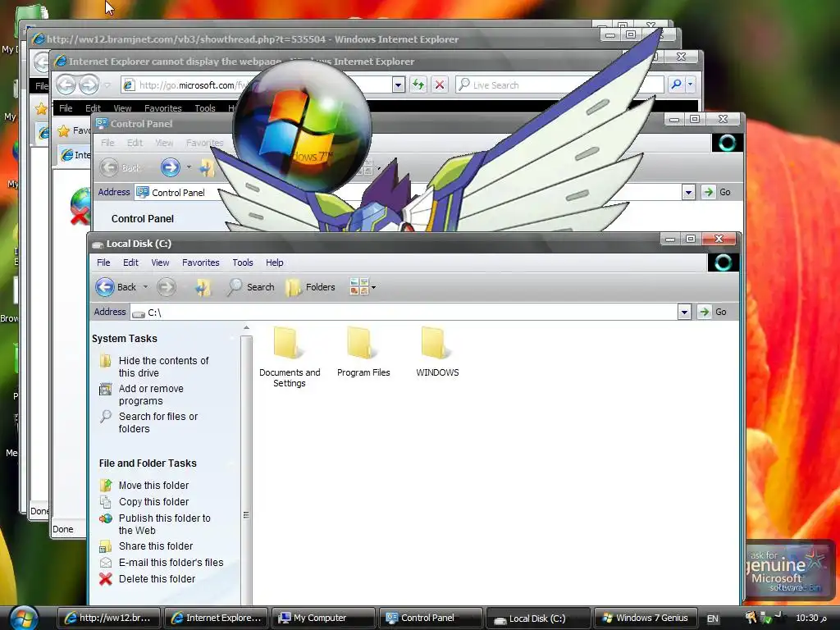Click the red Stop icon in Internet Explorer

(x=440, y=84)
